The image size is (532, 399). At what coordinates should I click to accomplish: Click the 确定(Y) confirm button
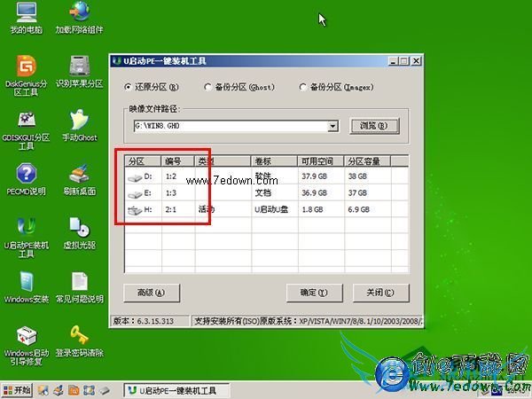[314, 293]
